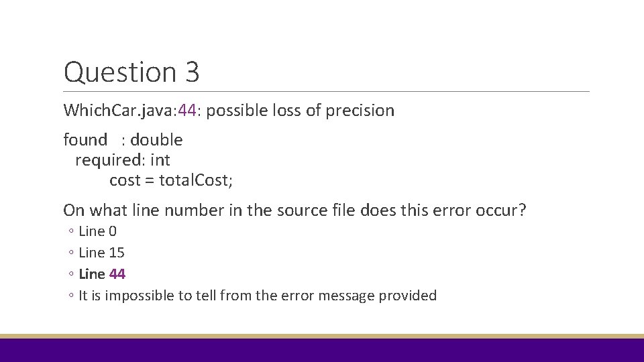Select the purple 44 in the WhichCar.java error line

click(187, 111)
